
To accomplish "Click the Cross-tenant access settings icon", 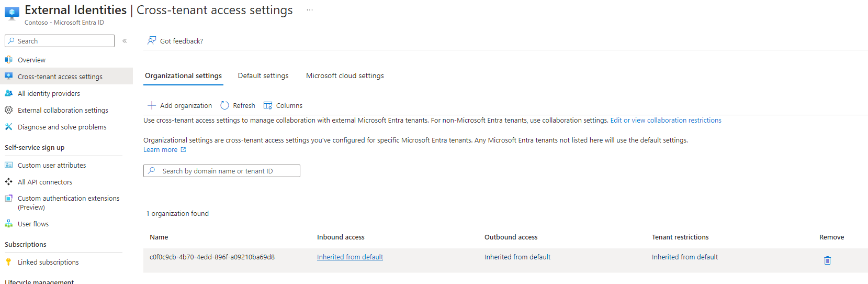I will pos(8,77).
